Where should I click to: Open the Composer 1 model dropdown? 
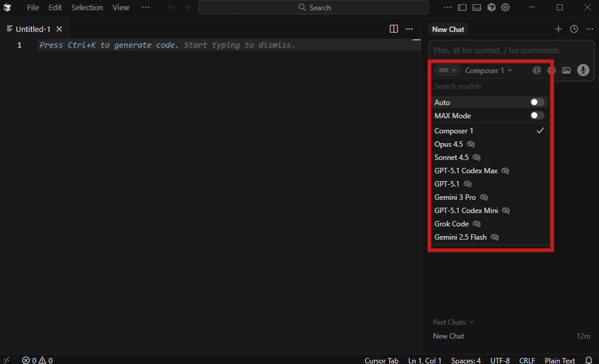click(x=488, y=71)
